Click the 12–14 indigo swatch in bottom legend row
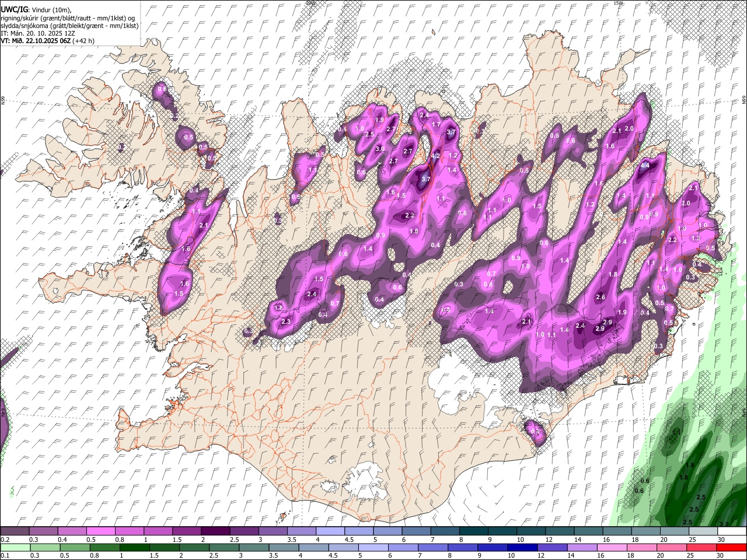This screenshot has width=747, height=560. tap(552, 548)
